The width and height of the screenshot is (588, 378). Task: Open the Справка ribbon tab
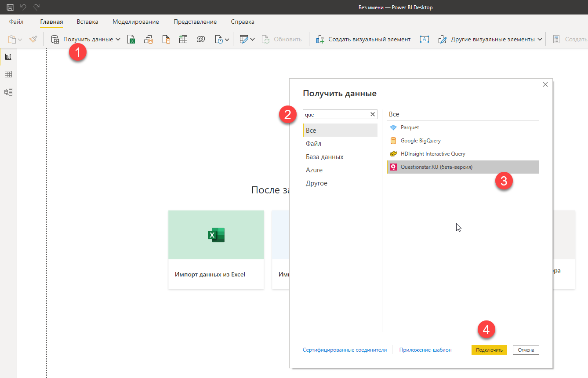click(243, 22)
